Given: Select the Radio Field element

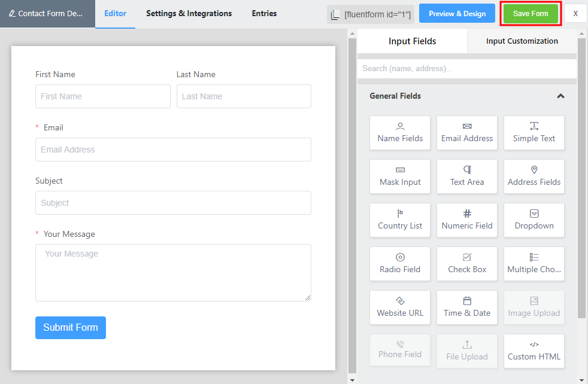Looking at the screenshot, I should [x=399, y=264].
